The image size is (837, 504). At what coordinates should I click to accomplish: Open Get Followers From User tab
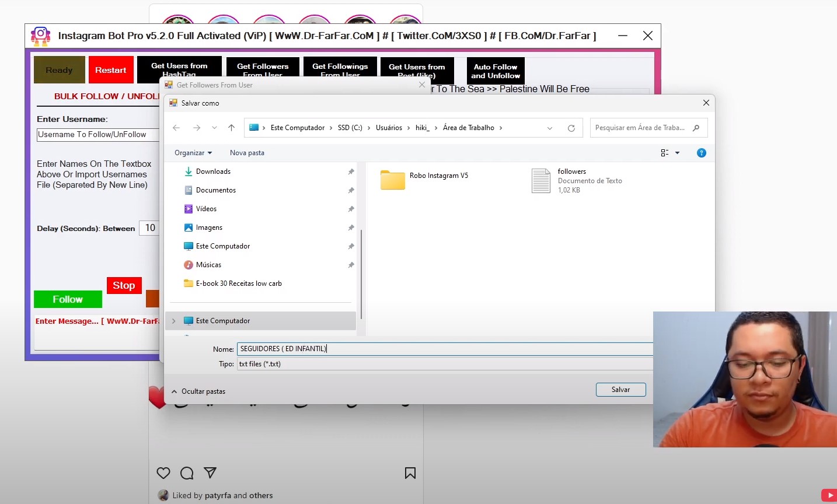263,67
